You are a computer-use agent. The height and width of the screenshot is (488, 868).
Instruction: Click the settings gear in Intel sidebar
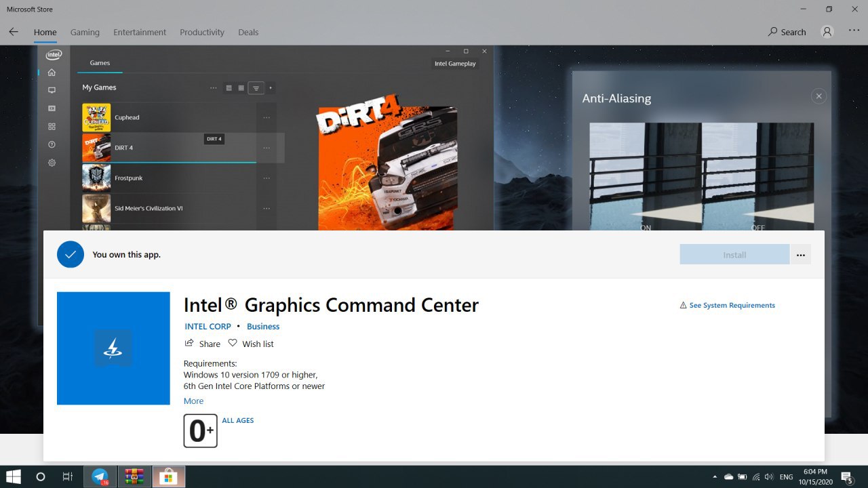(x=52, y=163)
